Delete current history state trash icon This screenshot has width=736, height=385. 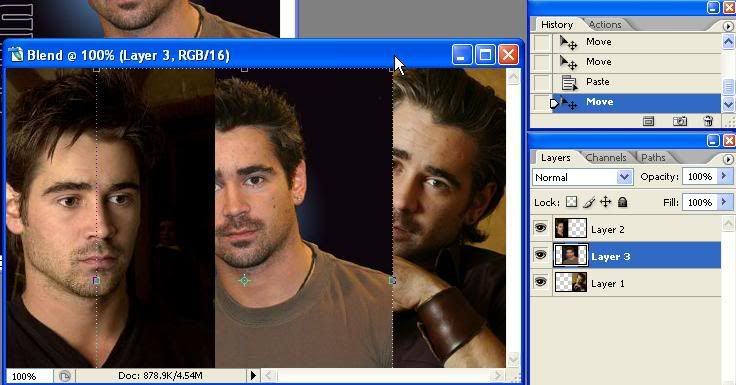(x=708, y=121)
